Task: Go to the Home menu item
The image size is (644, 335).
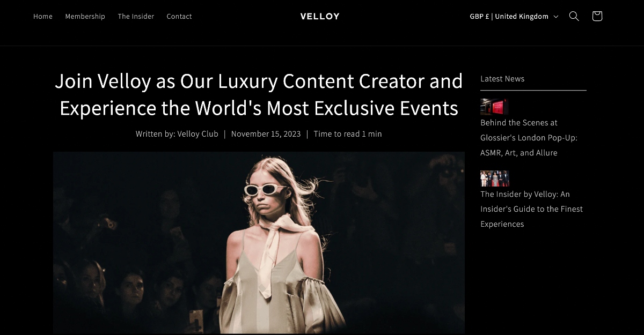Action: point(43,16)
